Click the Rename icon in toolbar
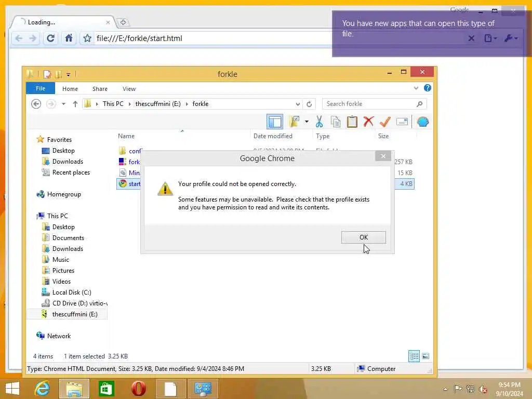 click(x=402, y=122)
